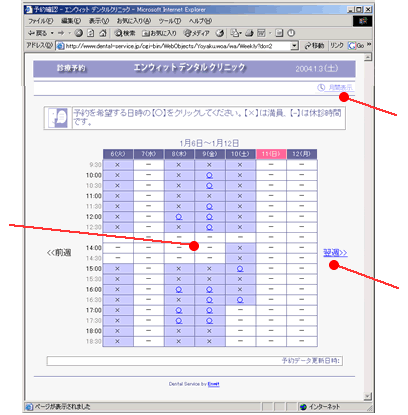Click the Stop loading toolbar icon
Screen dimensions: 408x415
(78, 33)
